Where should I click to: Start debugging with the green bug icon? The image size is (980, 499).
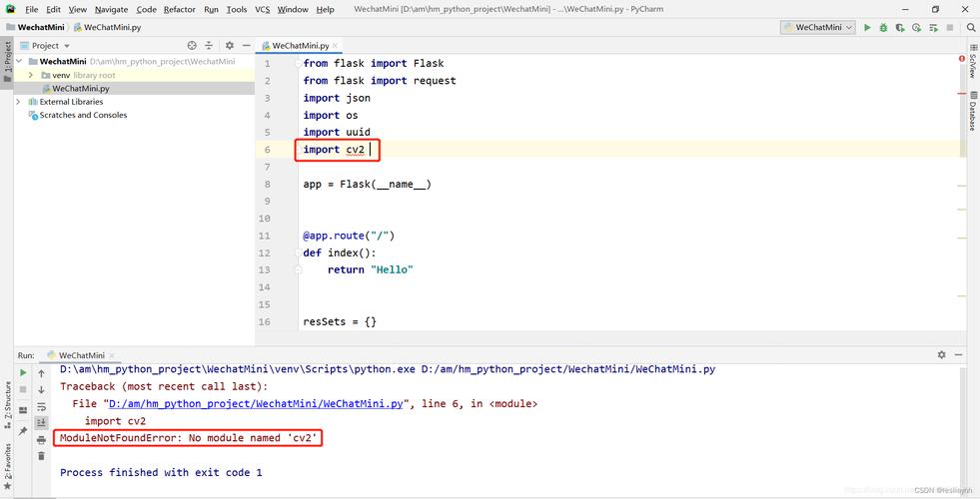click(x=883, y=28)
